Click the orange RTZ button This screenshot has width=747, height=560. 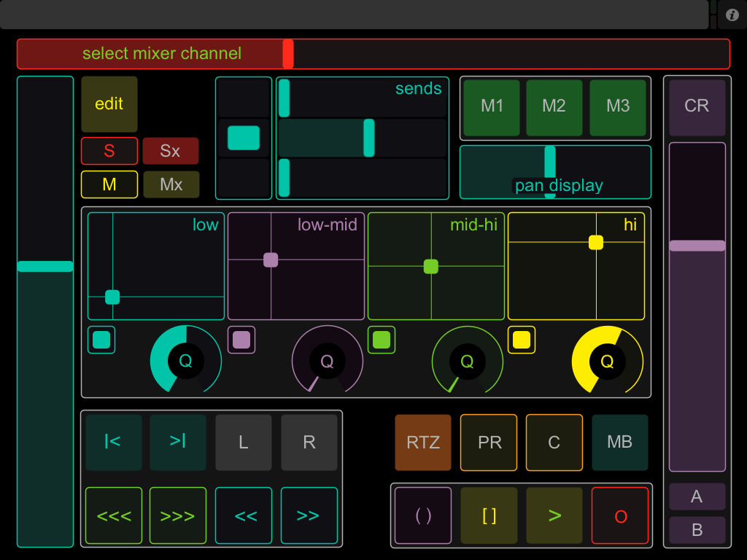(423, 443)
